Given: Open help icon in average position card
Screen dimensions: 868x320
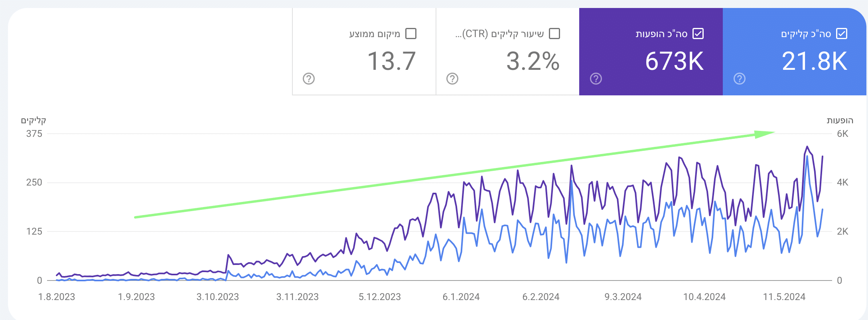Looking at the screenshot, I should coord(309,79).
